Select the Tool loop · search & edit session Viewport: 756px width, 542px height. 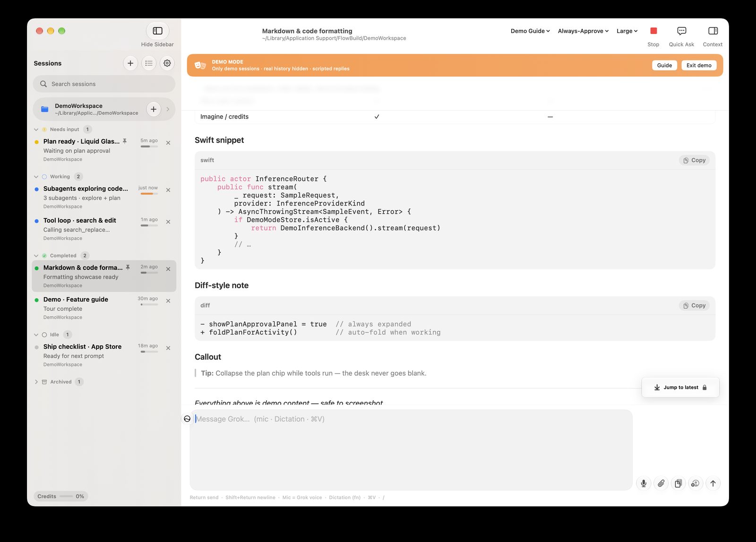[104, 229]
